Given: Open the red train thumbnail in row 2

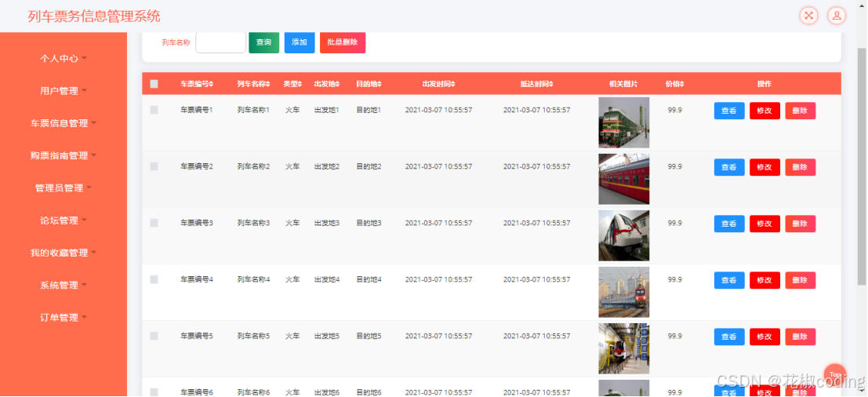Looking at the screenshot, I should [623, 179].
